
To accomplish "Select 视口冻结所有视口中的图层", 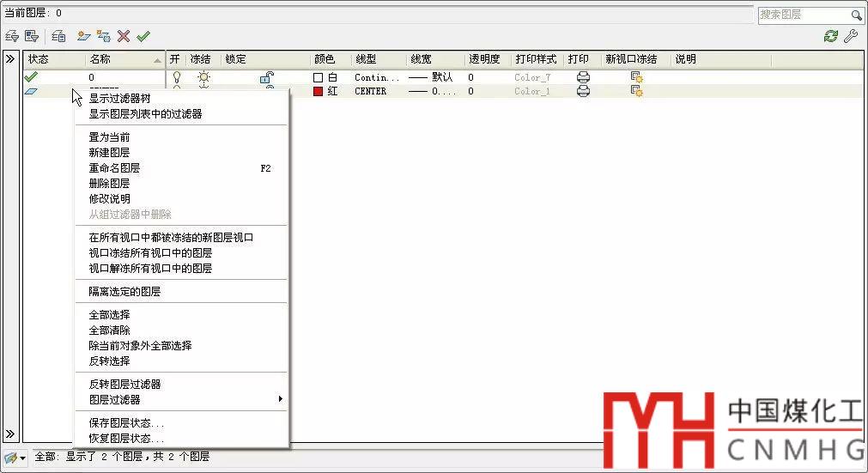I will pyautogui.click(x=150, y=253).
